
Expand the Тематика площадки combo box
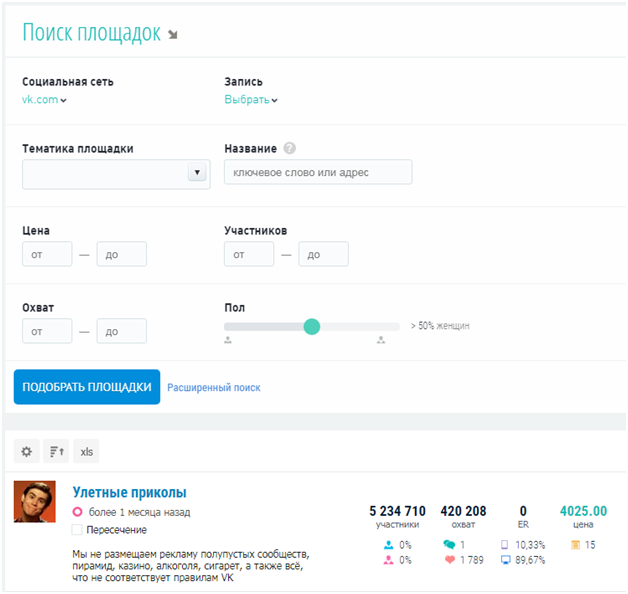pos(116,174)
